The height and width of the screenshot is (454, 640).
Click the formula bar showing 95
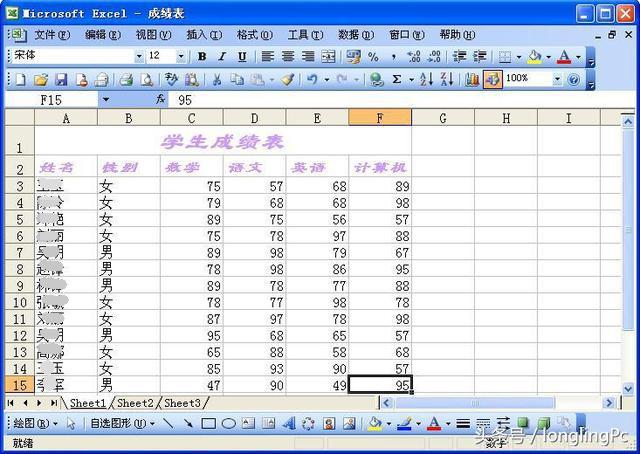coord(402,100)
